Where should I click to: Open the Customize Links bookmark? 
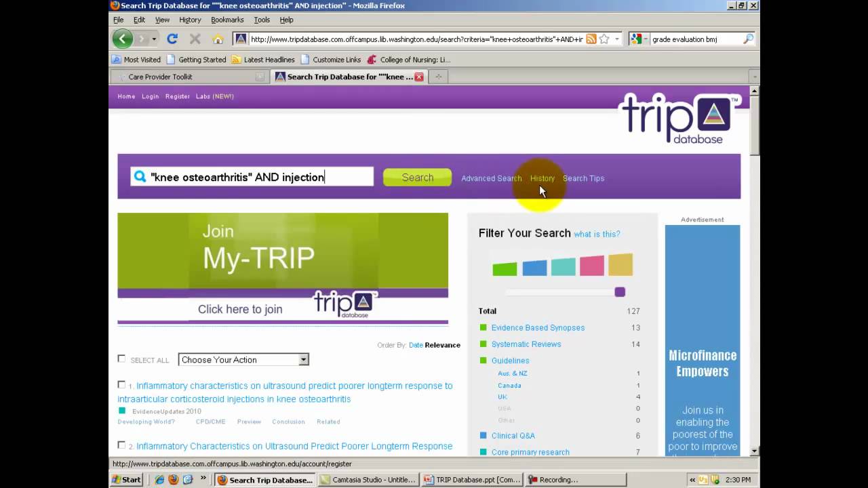coord(331,60)
